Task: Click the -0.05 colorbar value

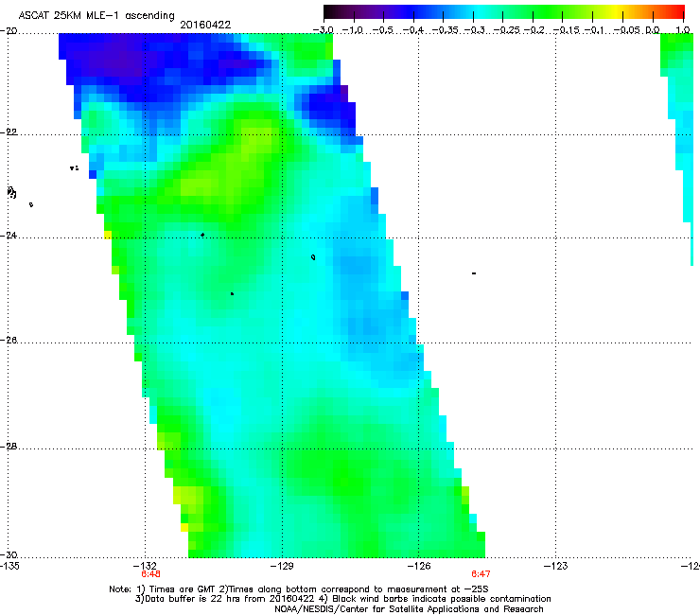Action: pos(627,30)
